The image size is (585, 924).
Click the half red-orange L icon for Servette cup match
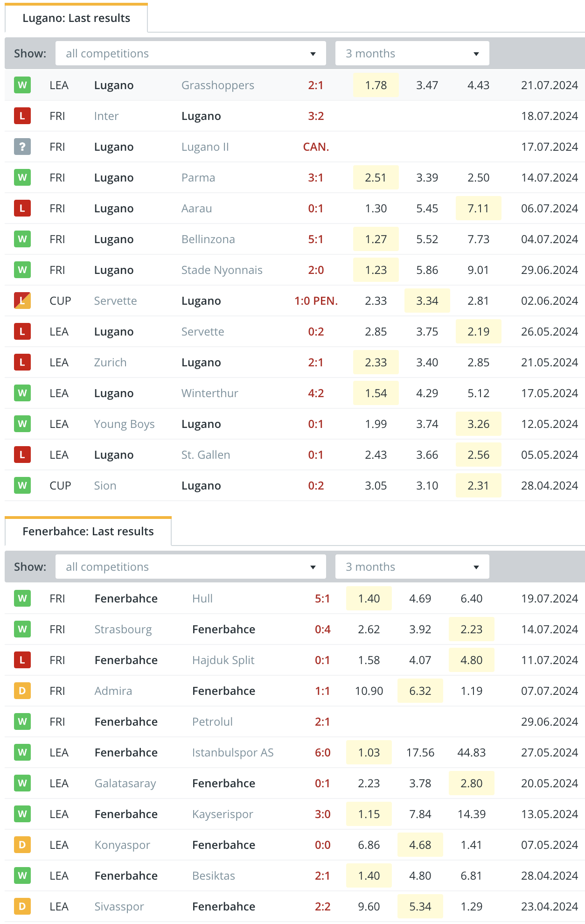[22, 301]
